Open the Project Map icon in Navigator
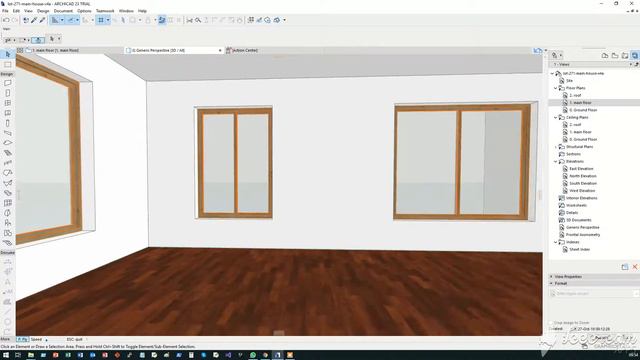Viewport: 640px width, 360px height. pyautogui.click(x=605, y=56)
